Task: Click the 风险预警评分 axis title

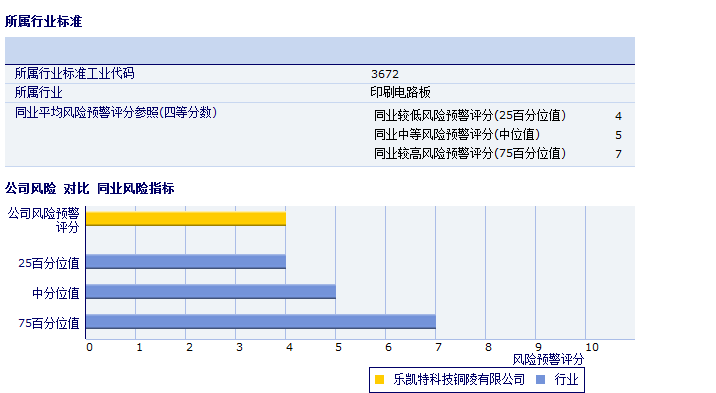Action: tap(548, 360)
